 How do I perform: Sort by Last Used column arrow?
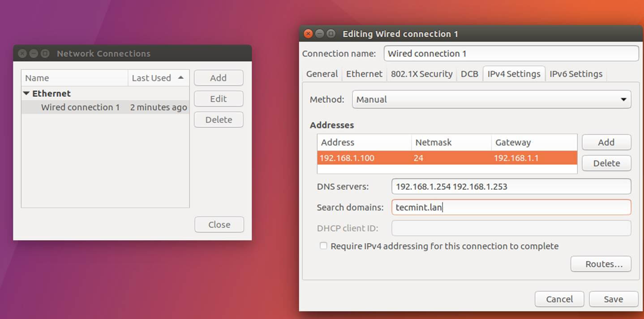click(180, 78)
